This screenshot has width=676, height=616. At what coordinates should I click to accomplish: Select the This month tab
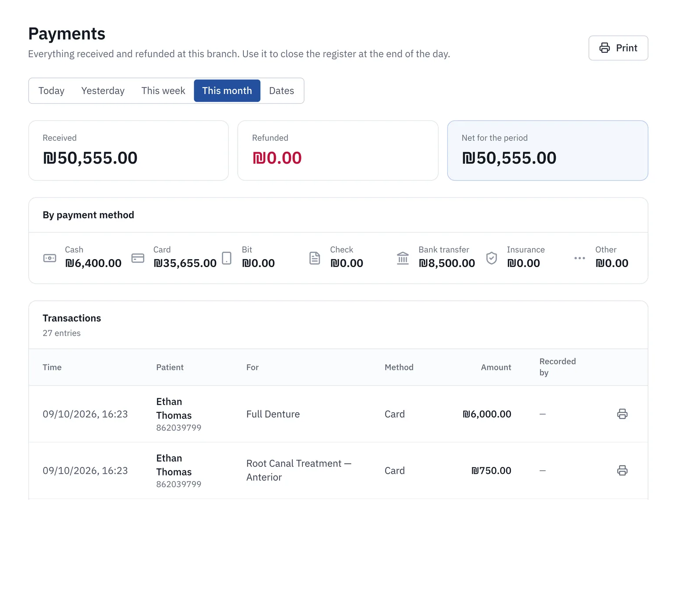227,91
